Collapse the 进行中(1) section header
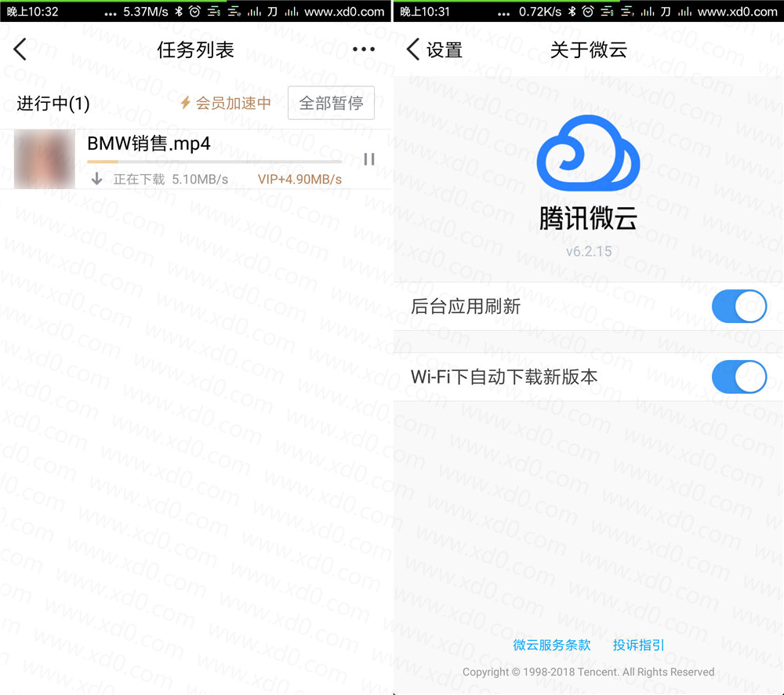The image size is (784, 695). pyautogui.click(x=53, y=104)
